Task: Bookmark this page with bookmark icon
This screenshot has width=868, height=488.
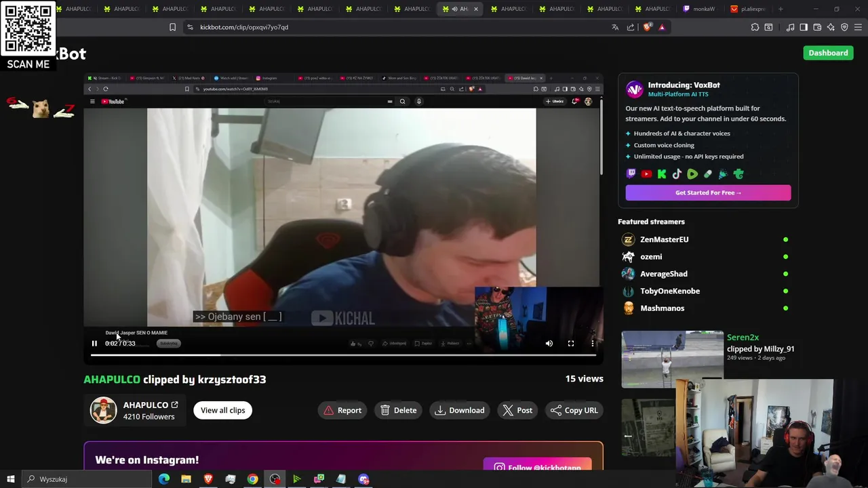Action: pos(172,27)
